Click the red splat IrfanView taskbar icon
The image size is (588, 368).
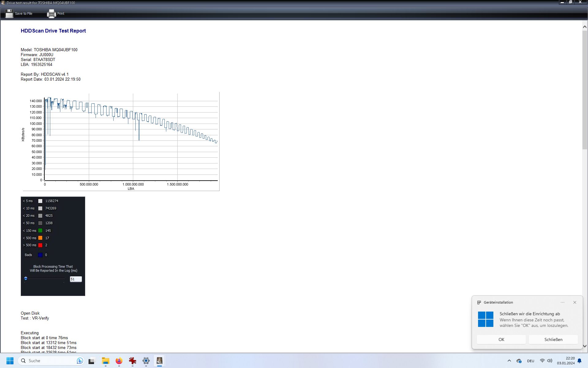(132, 361)
